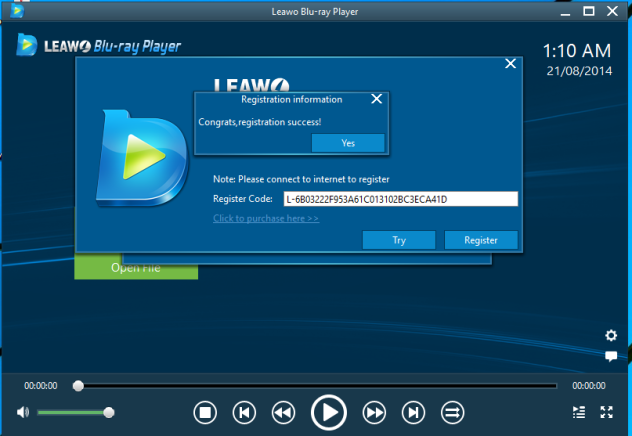632x436 pixels.
Task: Skip to the next track
Action: (x=413, y=413)
